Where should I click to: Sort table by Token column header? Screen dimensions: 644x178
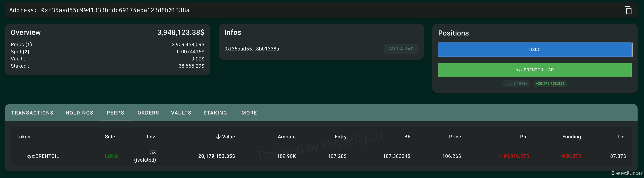point(23,137)
